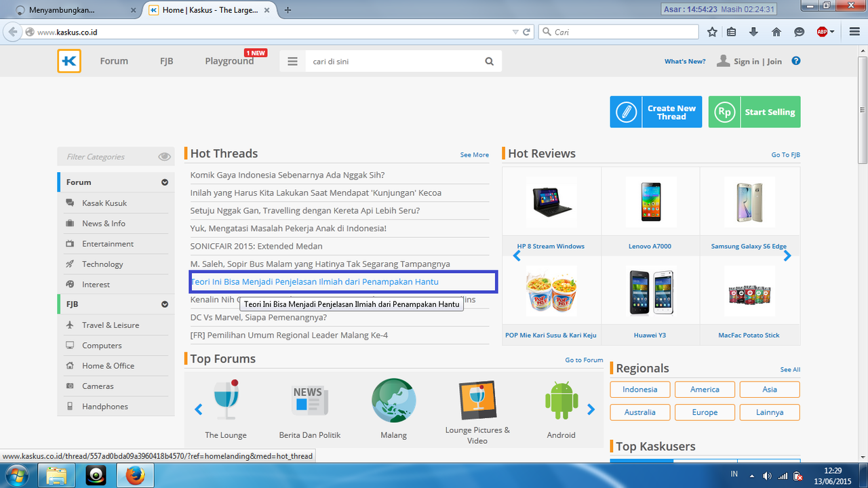Show next Top Forums with right arrow
Viewport: 868px width, 488px height.
(591, 409)
